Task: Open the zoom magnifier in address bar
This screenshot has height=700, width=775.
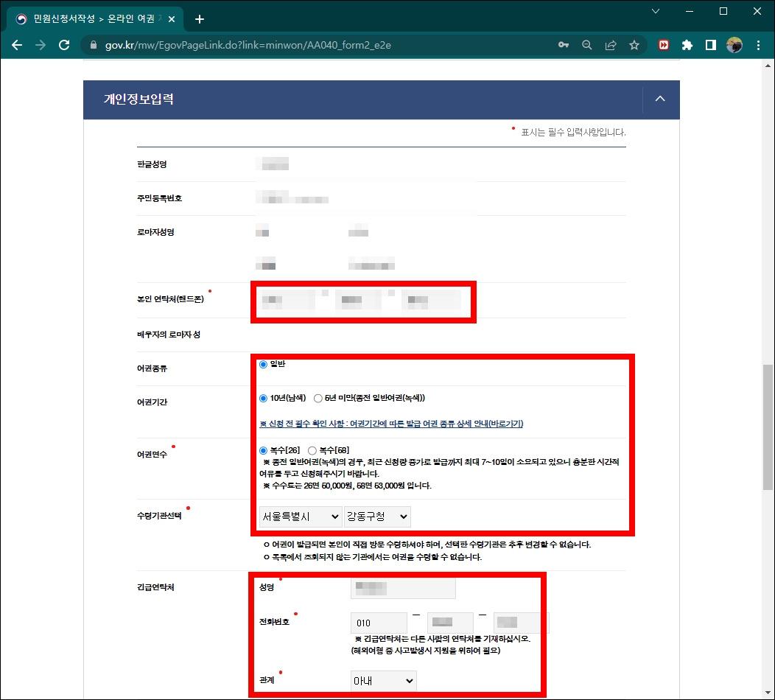Action: pos(586,45)
